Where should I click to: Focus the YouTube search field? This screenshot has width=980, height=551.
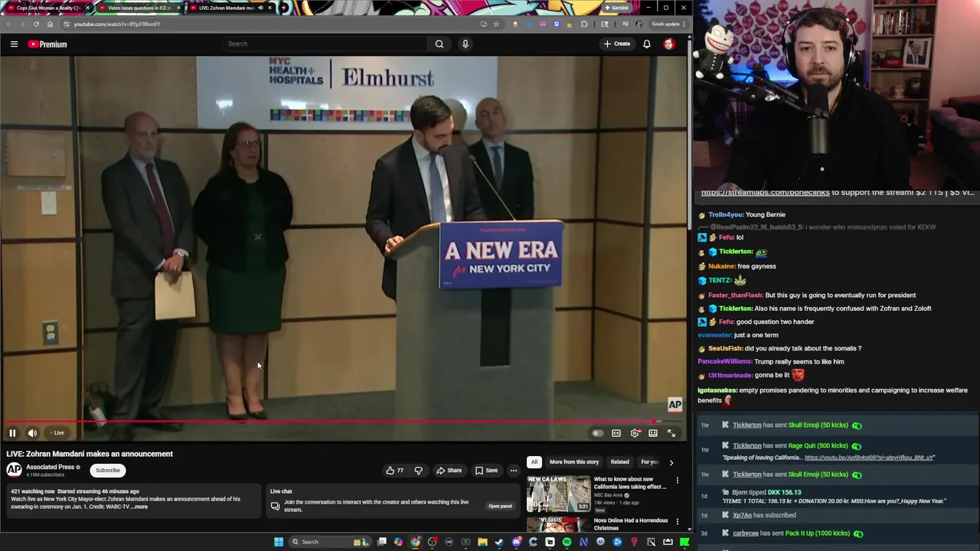coord(325,44)
